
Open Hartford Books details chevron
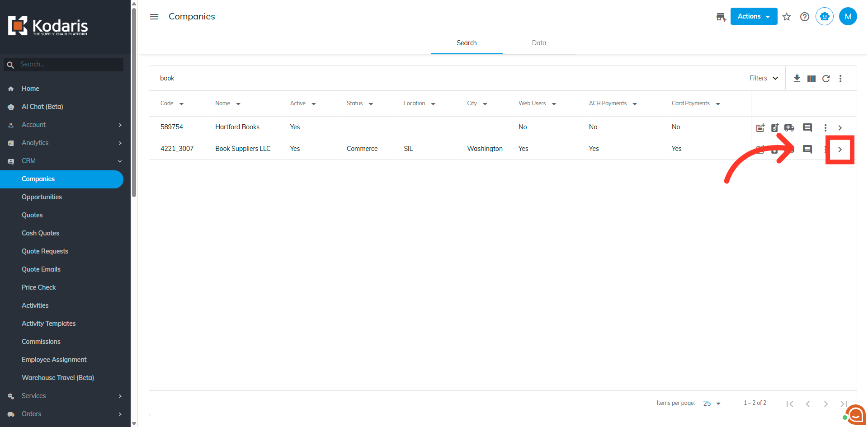coord(840,128)
